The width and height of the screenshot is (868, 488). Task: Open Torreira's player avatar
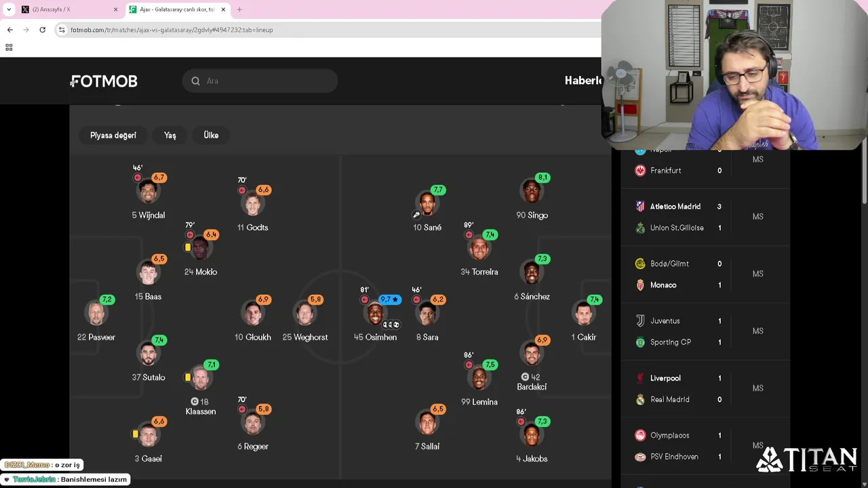coord(479,249)
